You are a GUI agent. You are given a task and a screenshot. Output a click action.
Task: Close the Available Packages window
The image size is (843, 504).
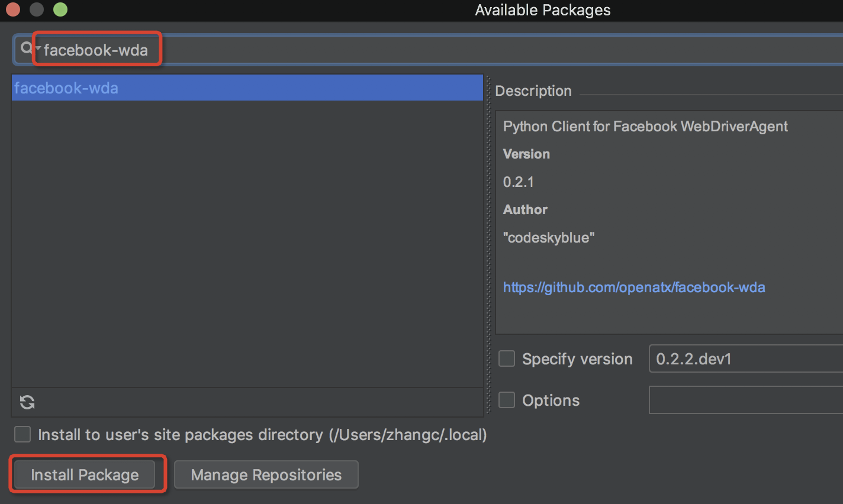click(x=13, y=9)
